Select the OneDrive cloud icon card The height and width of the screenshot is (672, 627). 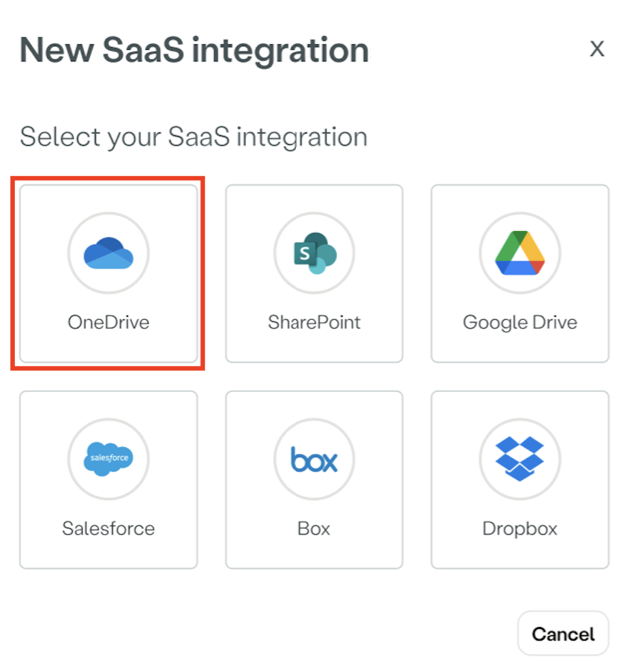(x=108, y=273)
